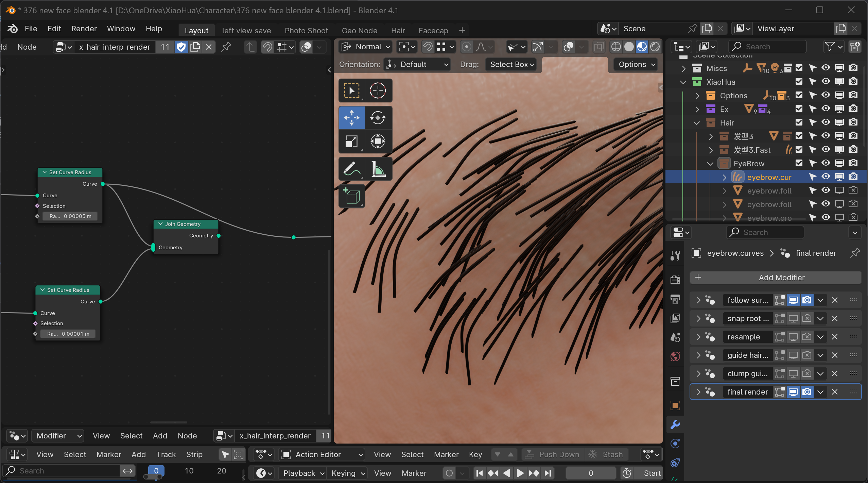Image resolution: width=868 pixels, height=483 pixels.
Task: Open the Orientation Default dropdown
Action: (x=417, y=64)
